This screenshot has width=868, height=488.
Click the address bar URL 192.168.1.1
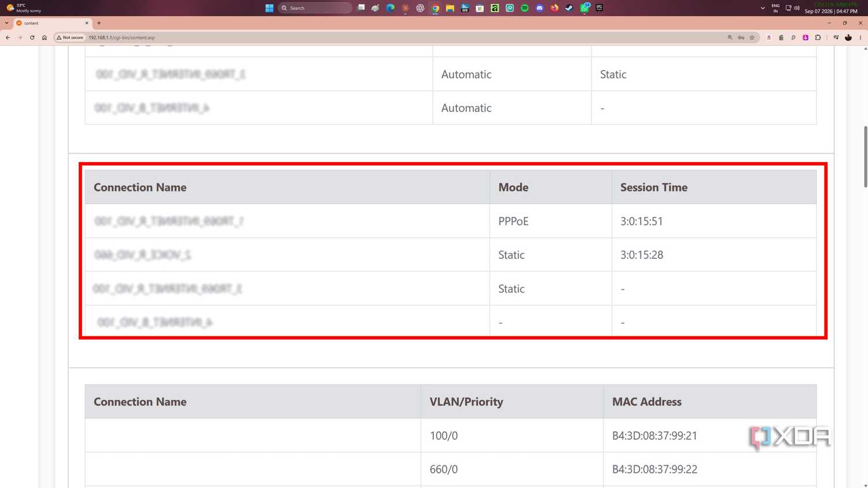point(122,38)
